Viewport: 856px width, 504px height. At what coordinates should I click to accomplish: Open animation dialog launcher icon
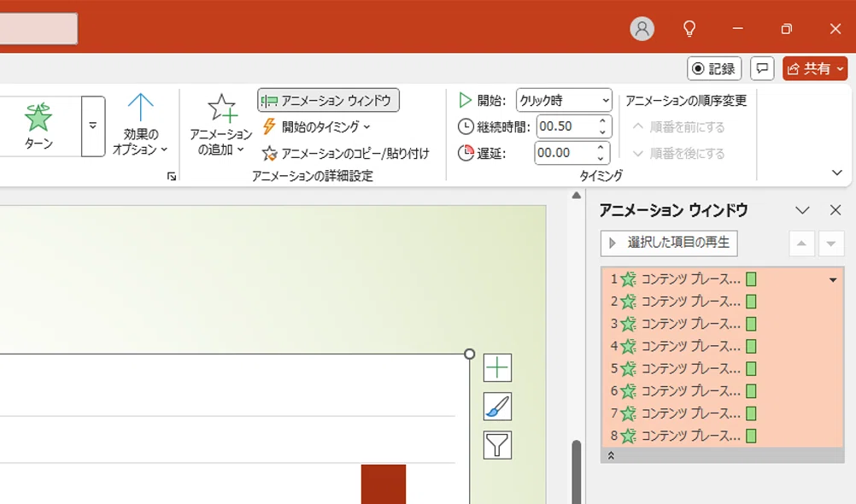[172, 176]
